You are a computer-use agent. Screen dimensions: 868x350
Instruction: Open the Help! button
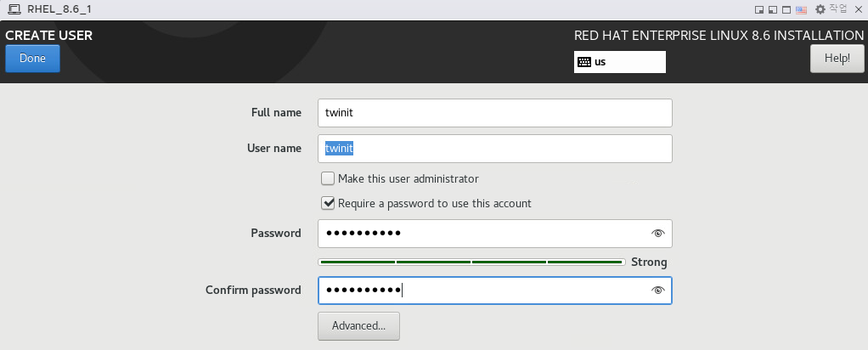[x=837, y=58]
